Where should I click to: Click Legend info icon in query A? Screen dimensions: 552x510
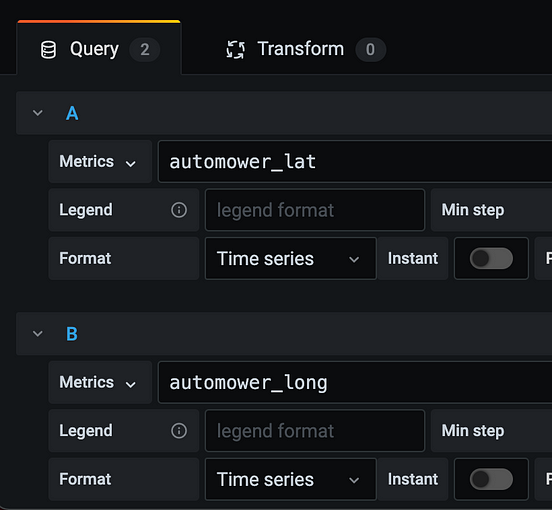coord(179,210)
